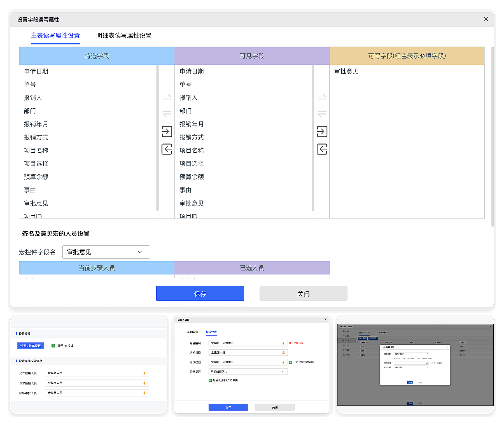This screenshot has height=424, width=504.
Task: Click double right-arrow to move all 待选字段
Action: (x=167, y=97)
